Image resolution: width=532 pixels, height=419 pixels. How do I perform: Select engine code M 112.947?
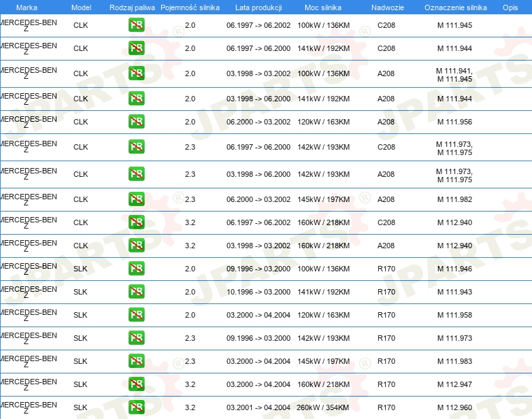point(454,384)
